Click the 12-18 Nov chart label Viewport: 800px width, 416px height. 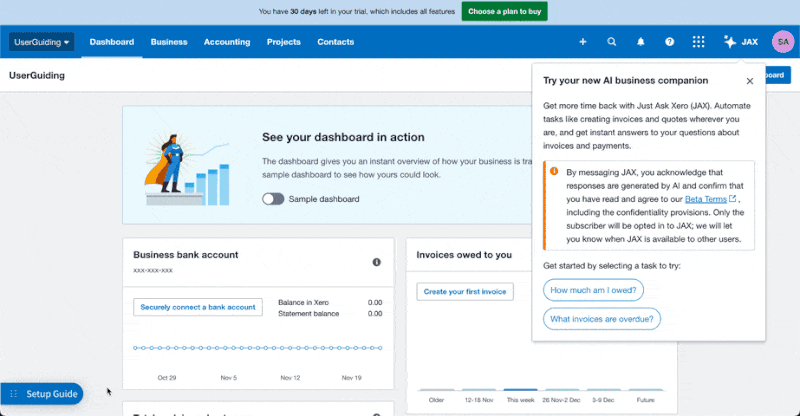click(479, 400)
